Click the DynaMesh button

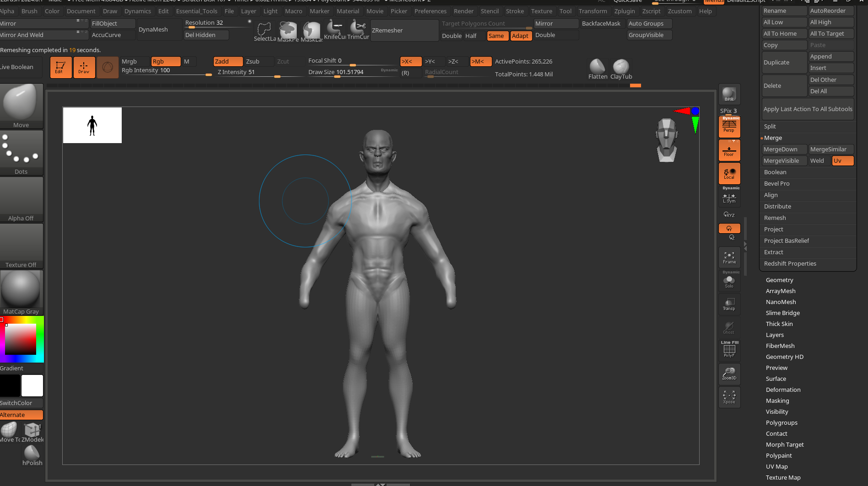[159, 30]
